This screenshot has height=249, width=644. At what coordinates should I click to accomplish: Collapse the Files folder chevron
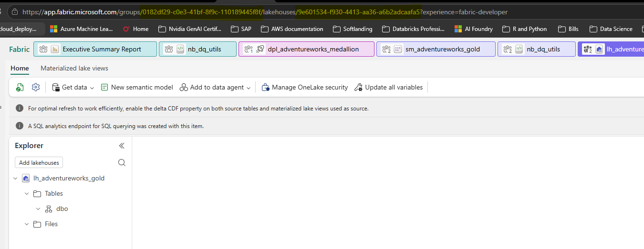pyautogui.click(x=27, y=224)
